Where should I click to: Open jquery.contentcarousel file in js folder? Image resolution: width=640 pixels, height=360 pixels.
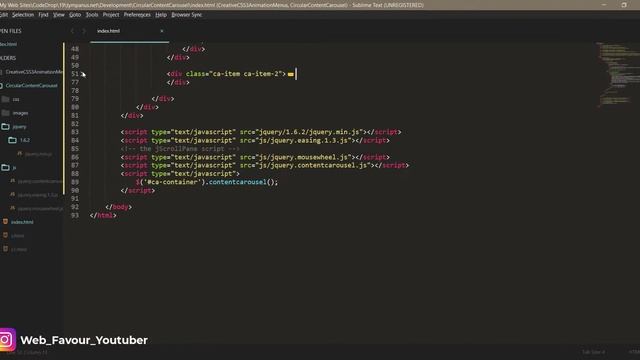40,181
